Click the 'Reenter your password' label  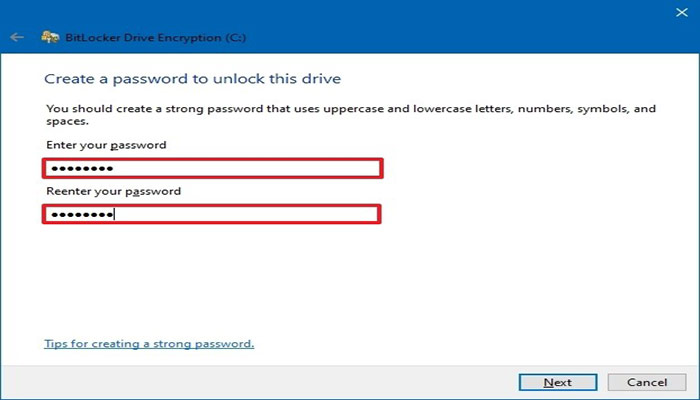click(113, 191)
